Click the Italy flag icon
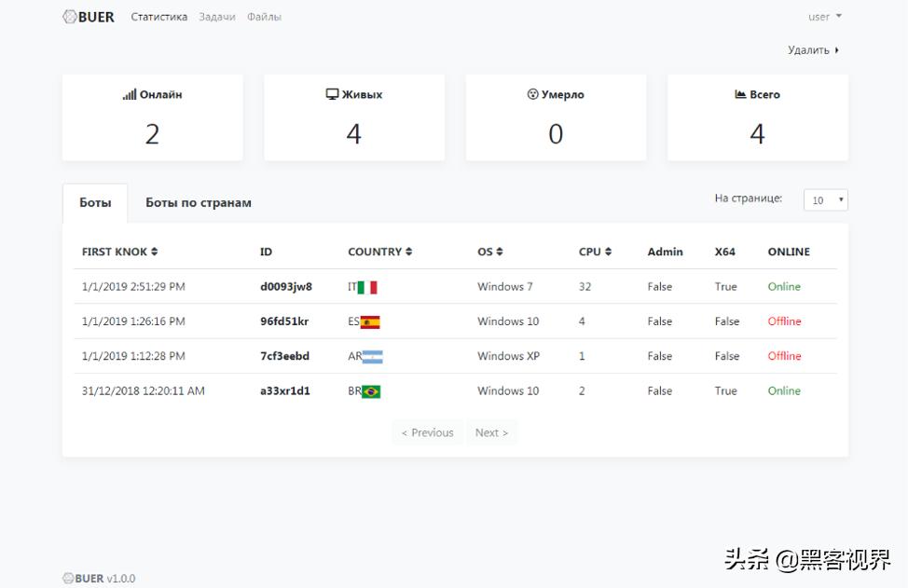The image size is (908, 588). [x=367, y=287]
